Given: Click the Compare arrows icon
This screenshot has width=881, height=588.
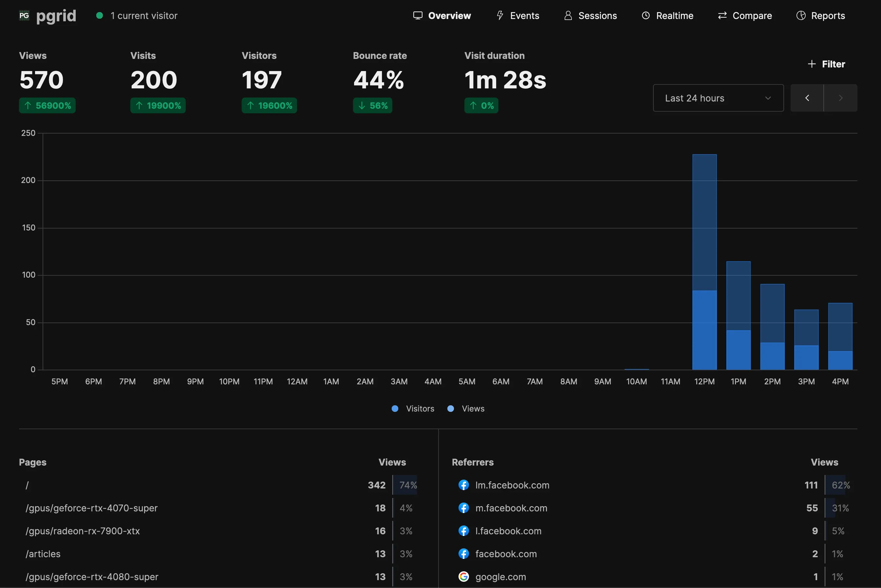Looking at the screenshot, I should coord(722,16).
